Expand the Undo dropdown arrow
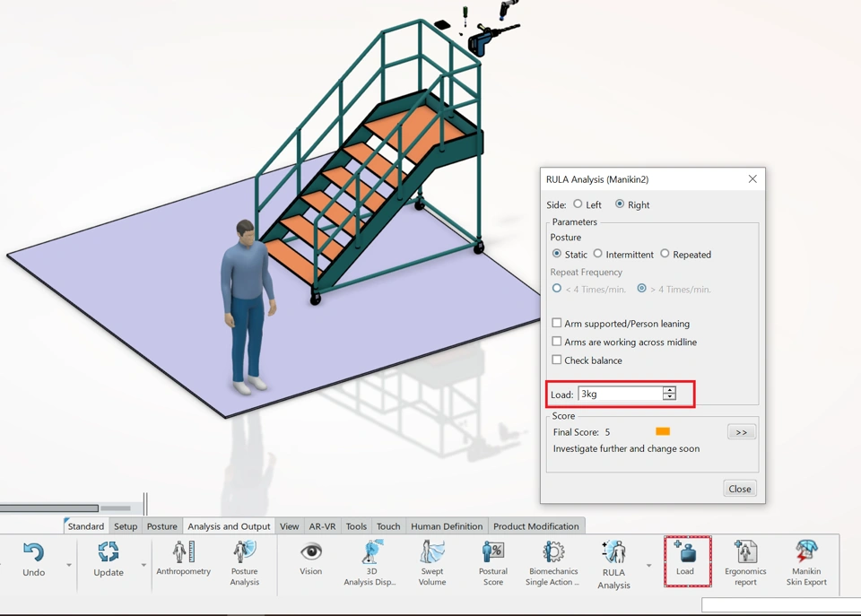Image resolution: width=861 pixels, height=616 pixels. click(x=69, y=566)
